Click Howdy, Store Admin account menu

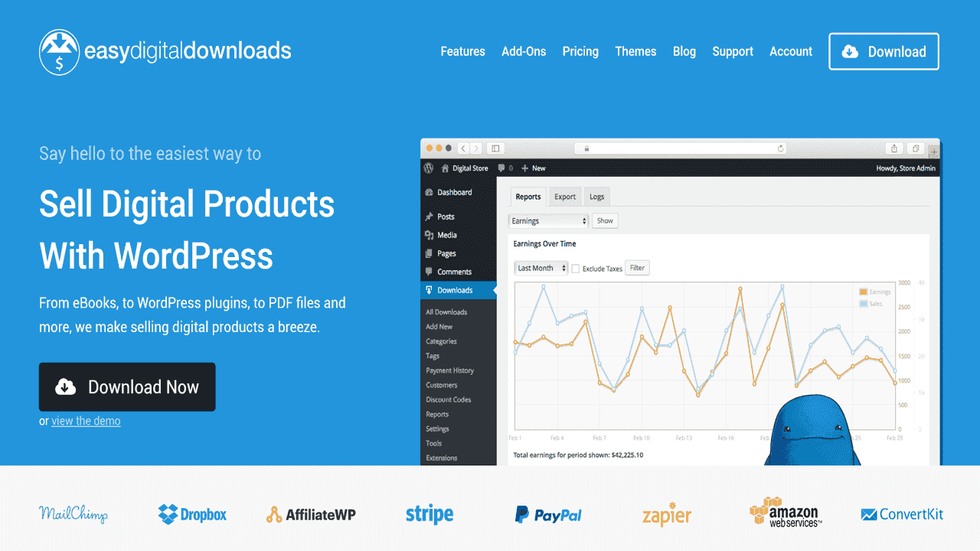tap(905, 168)
